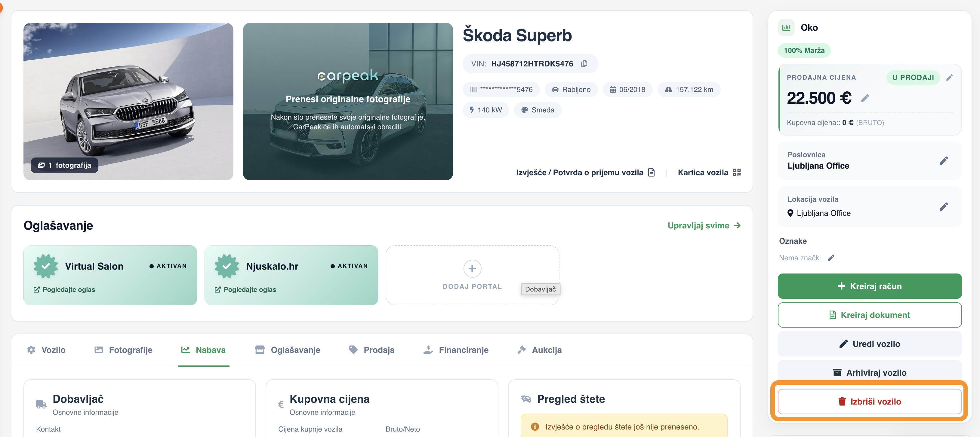This screenshot has width=980, height=437.
Task: Click the road icon beside 157.122 km
Action: tap(668, 90)
